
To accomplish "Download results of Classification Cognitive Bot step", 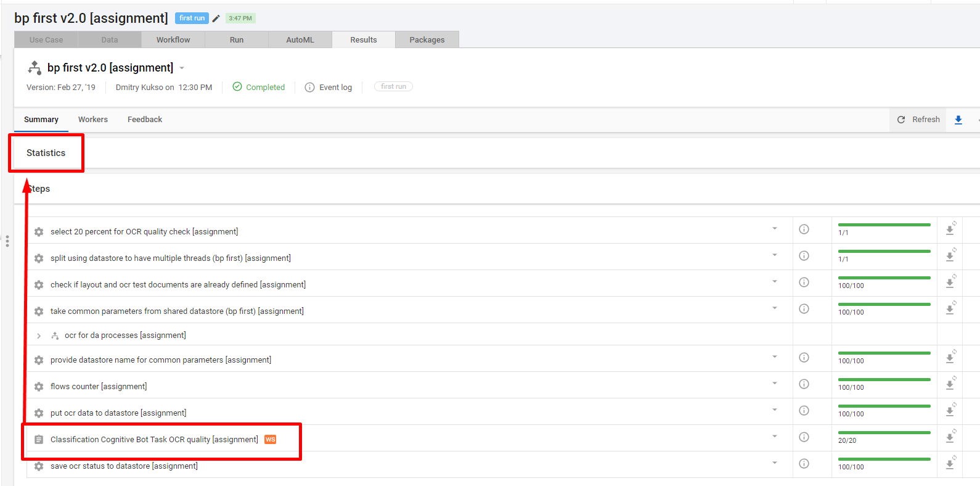I will click(x=950, y=437).
